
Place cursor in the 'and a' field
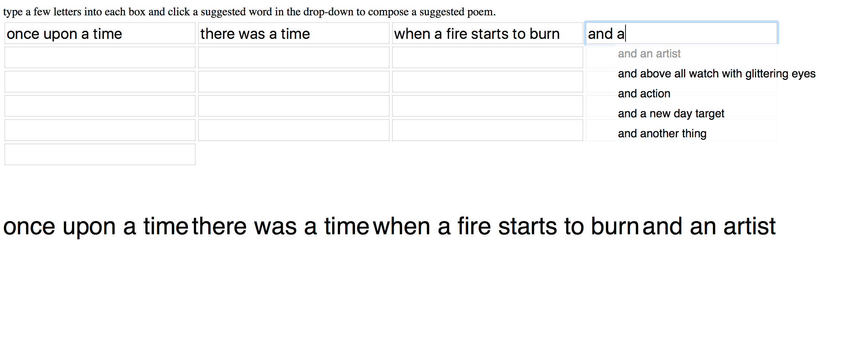point(681,34)
